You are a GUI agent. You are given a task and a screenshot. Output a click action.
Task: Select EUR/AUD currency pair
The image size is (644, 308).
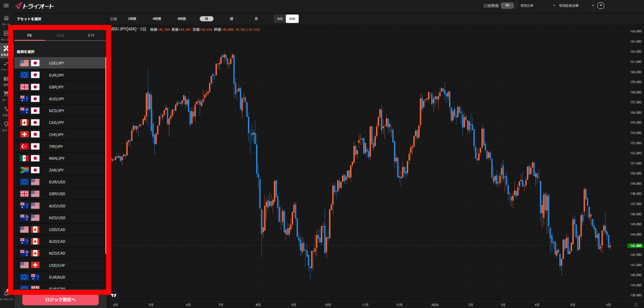tap(60, 277)
